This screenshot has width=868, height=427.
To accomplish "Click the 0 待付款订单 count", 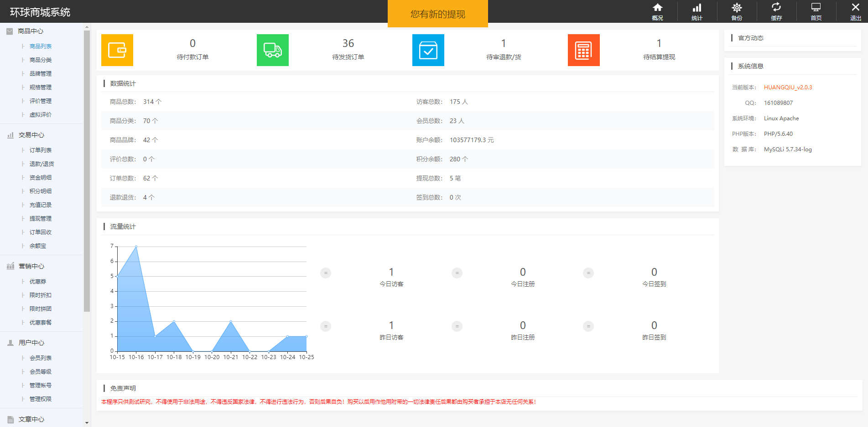I will tap(192, 43).
